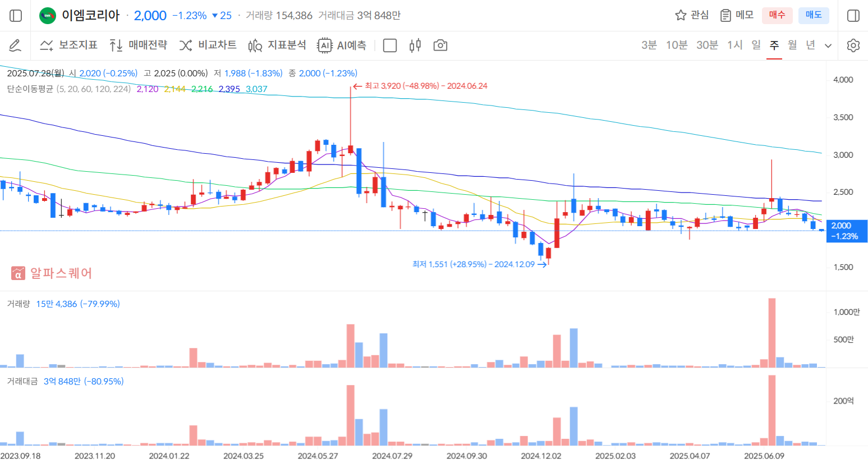Image resolution: width=868 pixels, height=463 pixels.
Task: Click 단순이동평균 moving average label
Action: click(30, 89)
